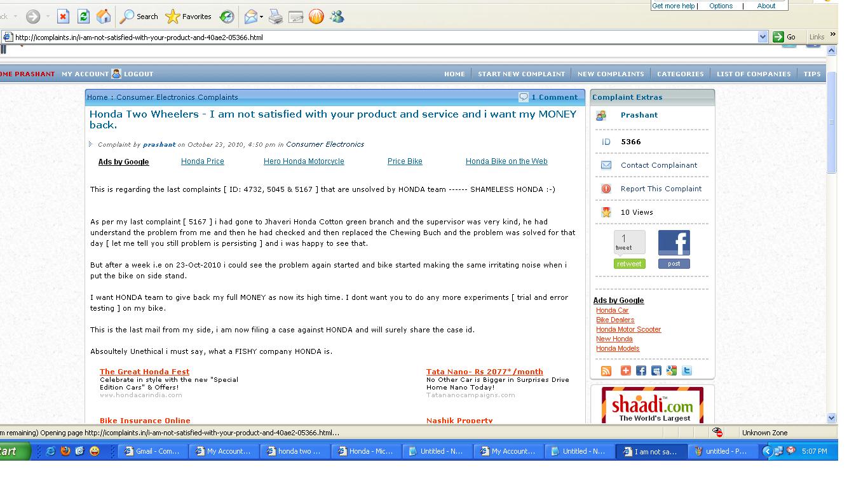Open the Messenger people icon in toolbar

[337, 17]
